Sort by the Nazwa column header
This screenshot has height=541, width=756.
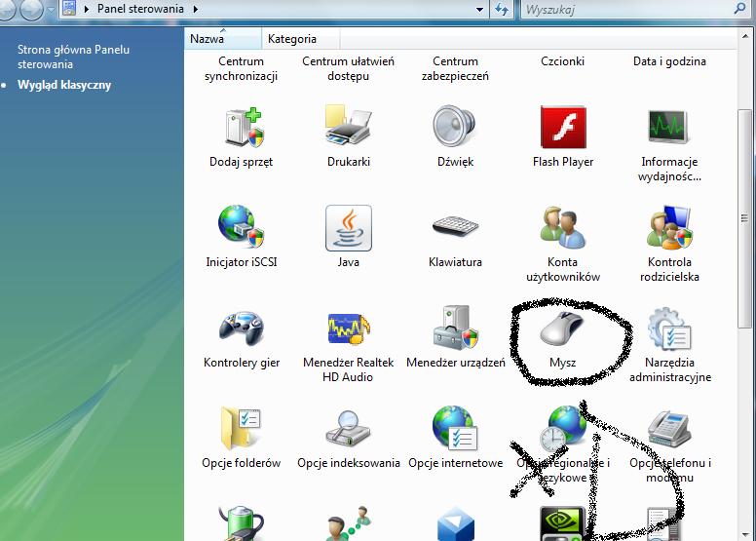(x=223, y=39)
